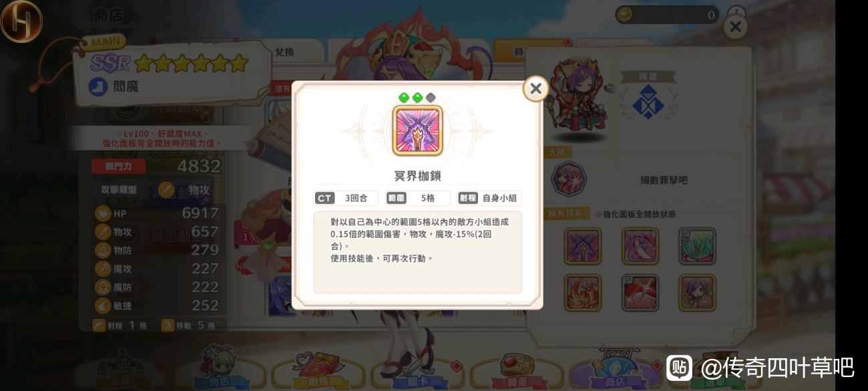Close the character detail panel
Screen dimensions: 868x391
pos(735,27)
